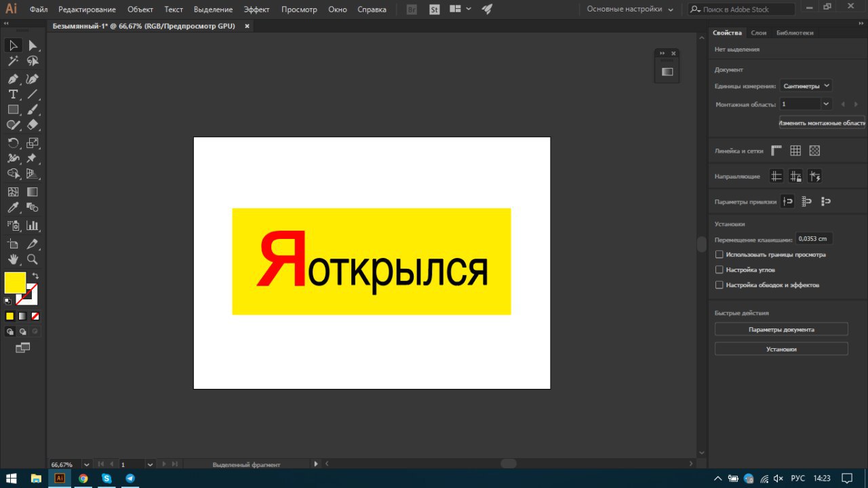Set paint mode to Gradient

click(22, 316)
